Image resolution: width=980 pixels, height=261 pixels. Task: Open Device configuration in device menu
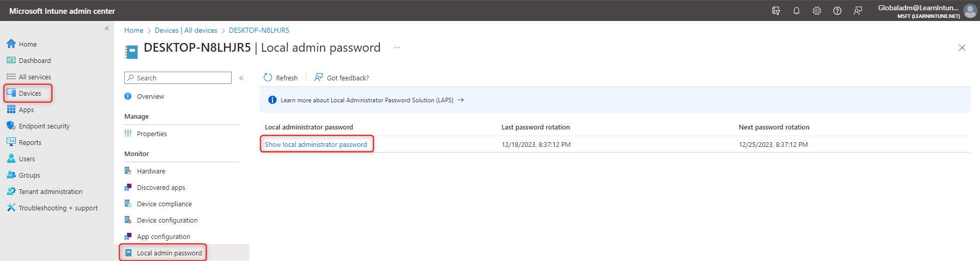click(167, 220)
